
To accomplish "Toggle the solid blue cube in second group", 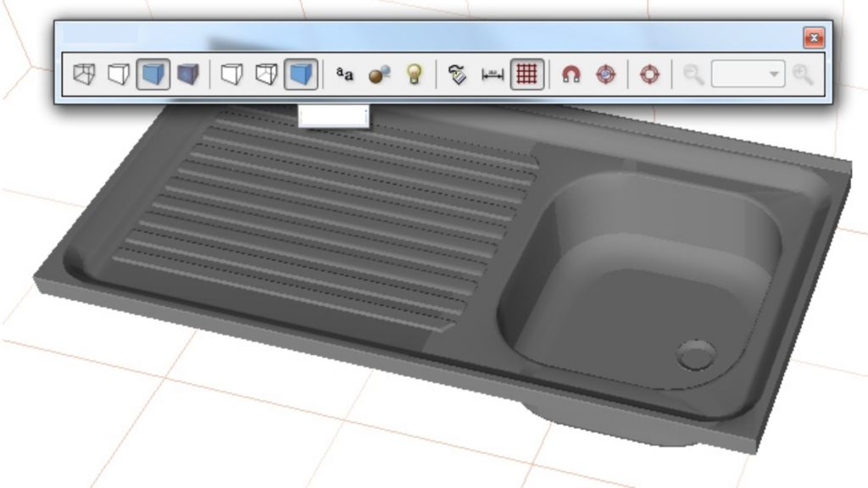I will (300, 75).
